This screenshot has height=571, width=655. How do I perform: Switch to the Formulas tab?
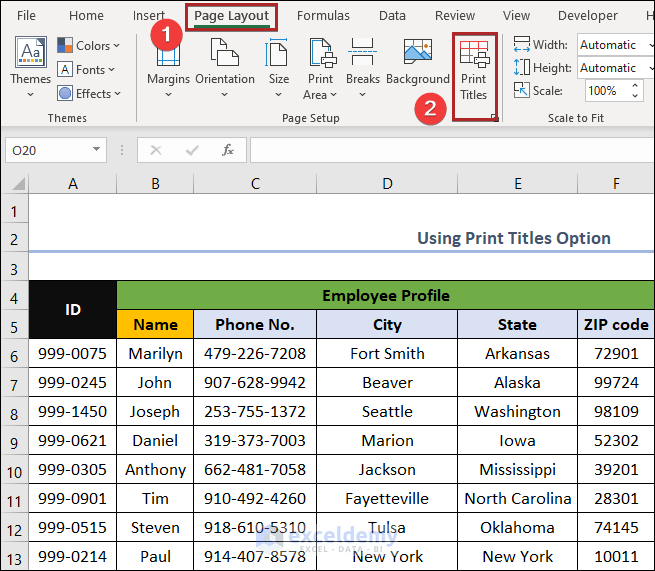tap(323, 15)
